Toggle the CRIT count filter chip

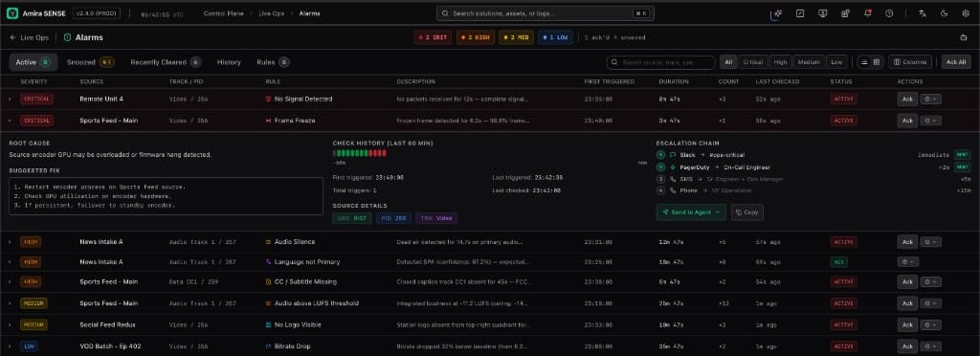tap(434, 37)
